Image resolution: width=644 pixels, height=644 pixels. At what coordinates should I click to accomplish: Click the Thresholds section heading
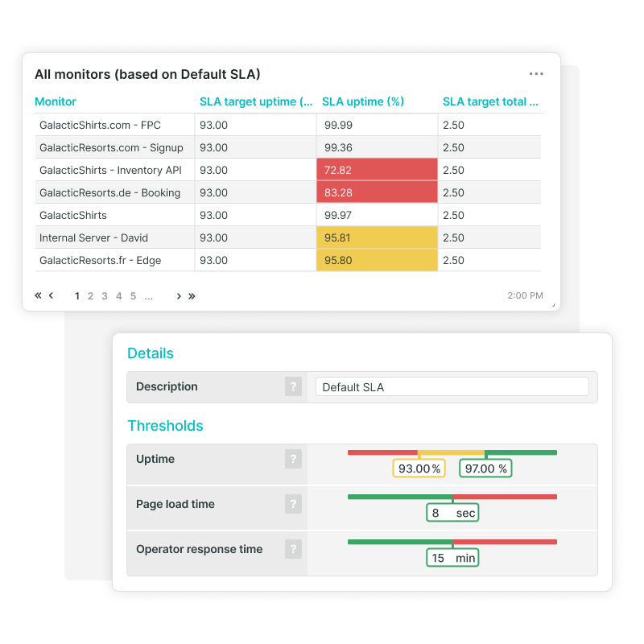(x=165, y=426)
